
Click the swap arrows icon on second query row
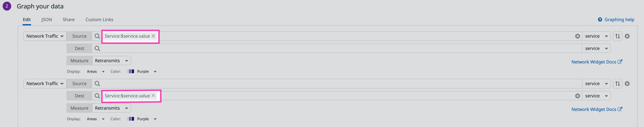(x=618, y=83)
